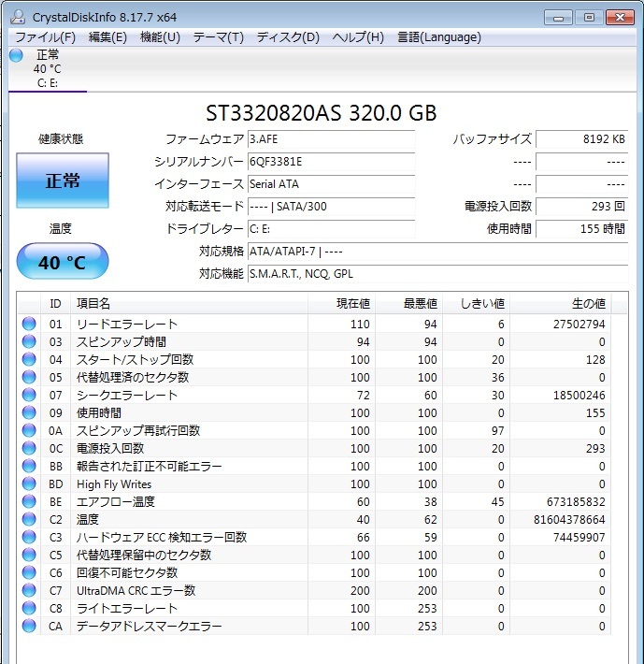
Task: Click the power-on hours field 155 時間
Action: tap(581, 229)
